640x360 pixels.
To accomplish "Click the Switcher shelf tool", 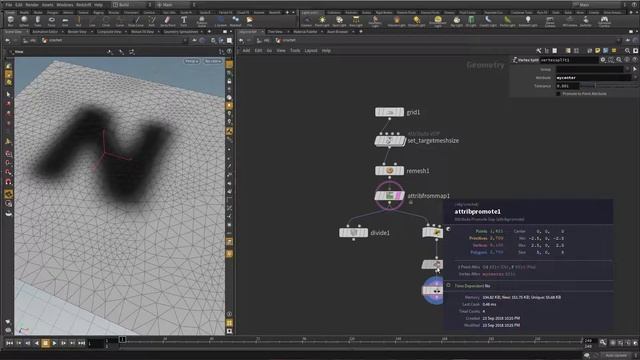I will (586, 20).
